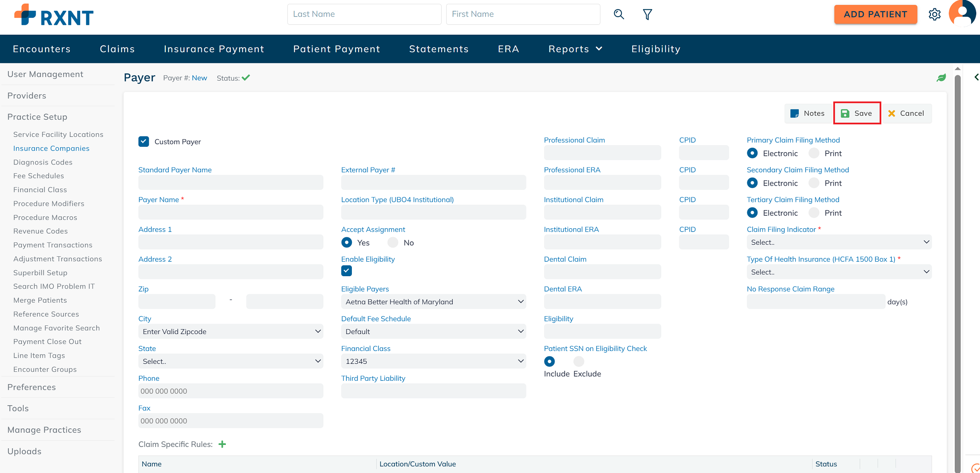Screen dimensions: 980x473
Task: Click the green leaf icon
Action: 941,78
